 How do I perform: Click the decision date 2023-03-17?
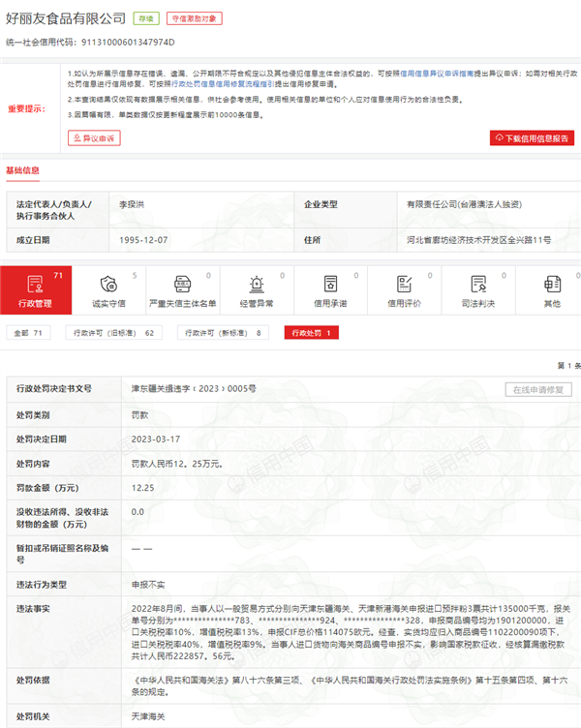156,440
